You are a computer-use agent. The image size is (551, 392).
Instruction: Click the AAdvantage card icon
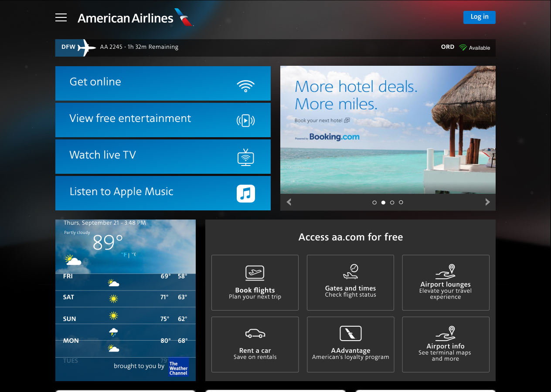[x=350, y=334]
